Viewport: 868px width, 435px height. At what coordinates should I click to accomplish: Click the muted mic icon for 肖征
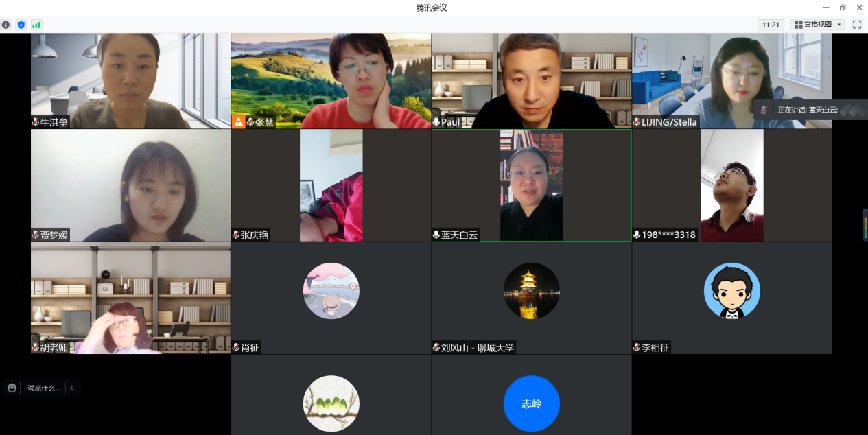coord(236,347)
